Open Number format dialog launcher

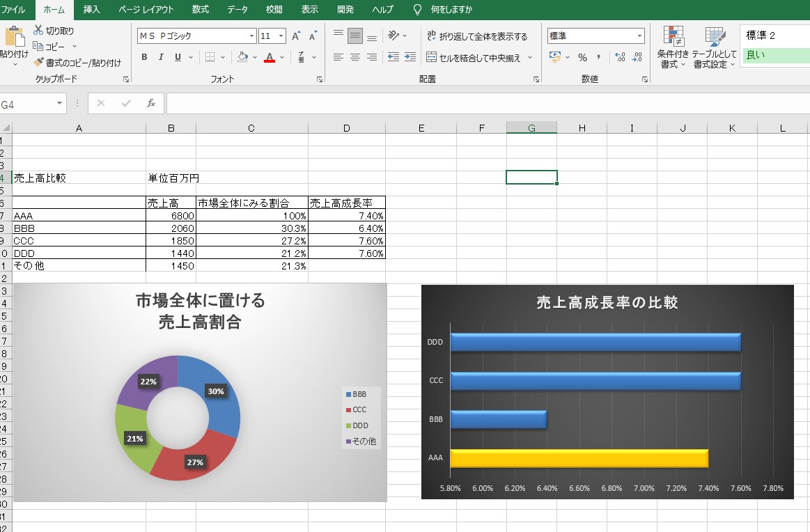coord(645,79)
